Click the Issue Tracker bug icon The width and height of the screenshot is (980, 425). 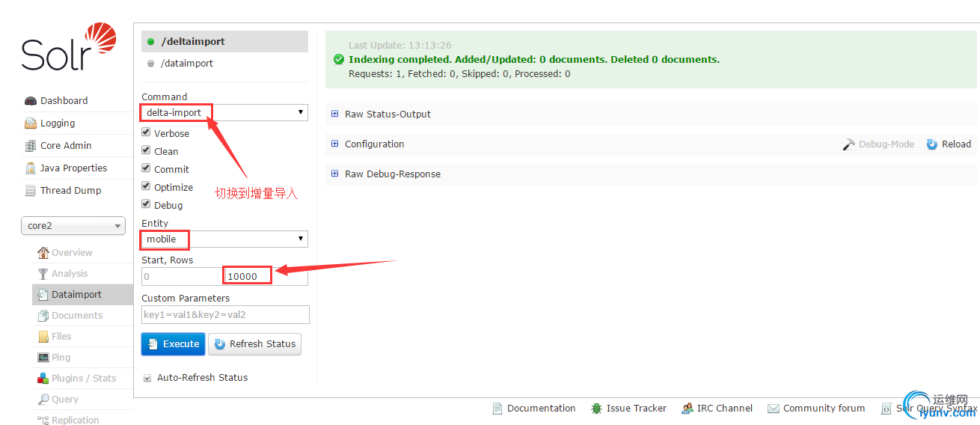(x=597, y=409)
